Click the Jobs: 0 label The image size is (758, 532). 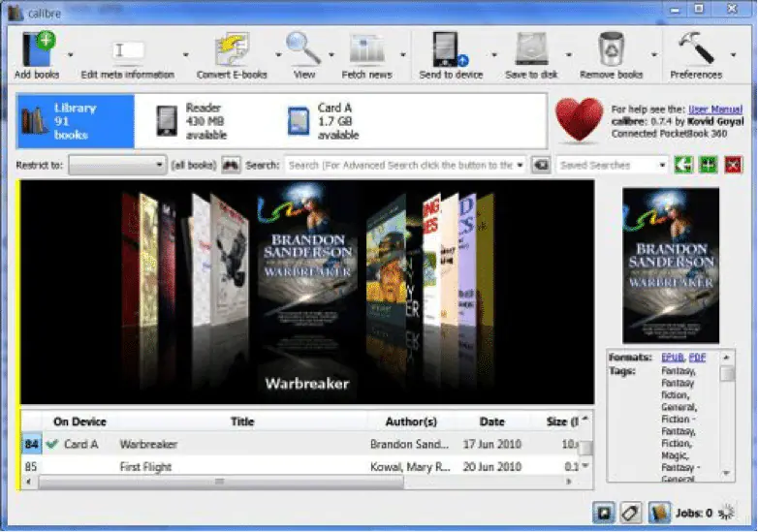(694, 514)
